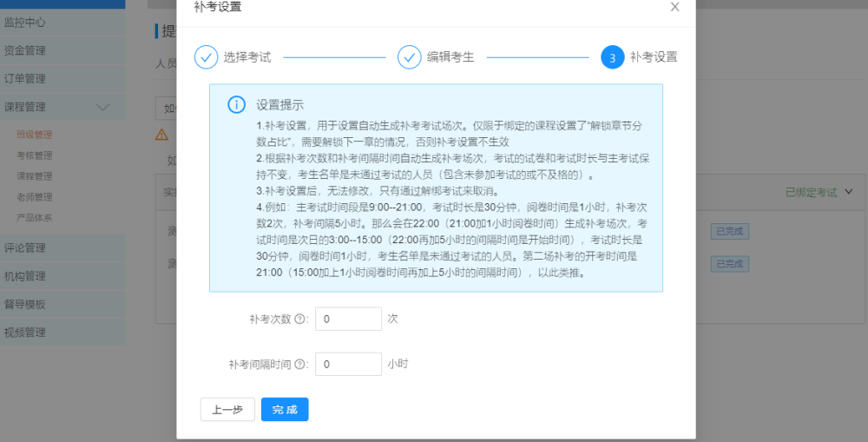
Task: Collapse the 课程管理 sidebar section
Action: (62, 107)
